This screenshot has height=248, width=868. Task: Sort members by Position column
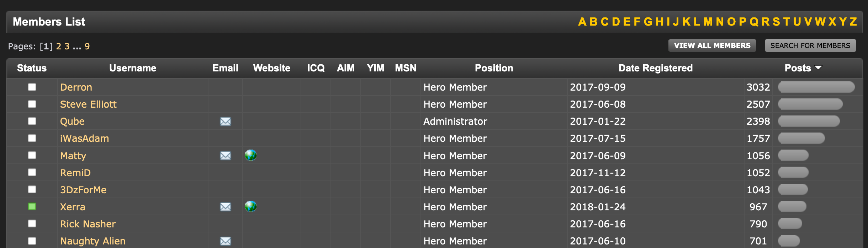click(494, 68)
